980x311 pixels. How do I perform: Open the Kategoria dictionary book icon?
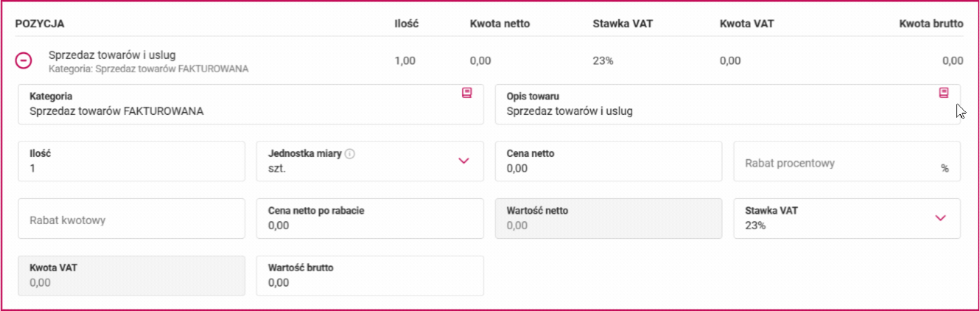coord(467,92)
